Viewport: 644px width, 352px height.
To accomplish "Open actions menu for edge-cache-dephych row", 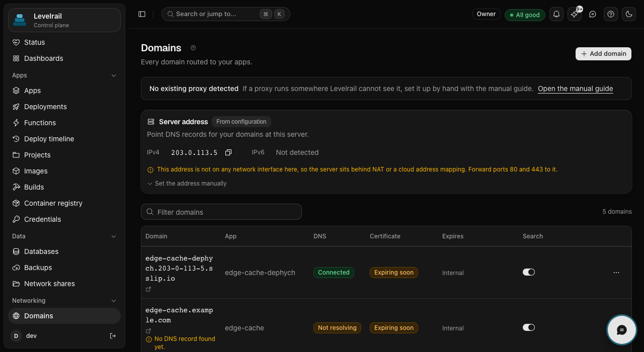I will tap(616, 273).
